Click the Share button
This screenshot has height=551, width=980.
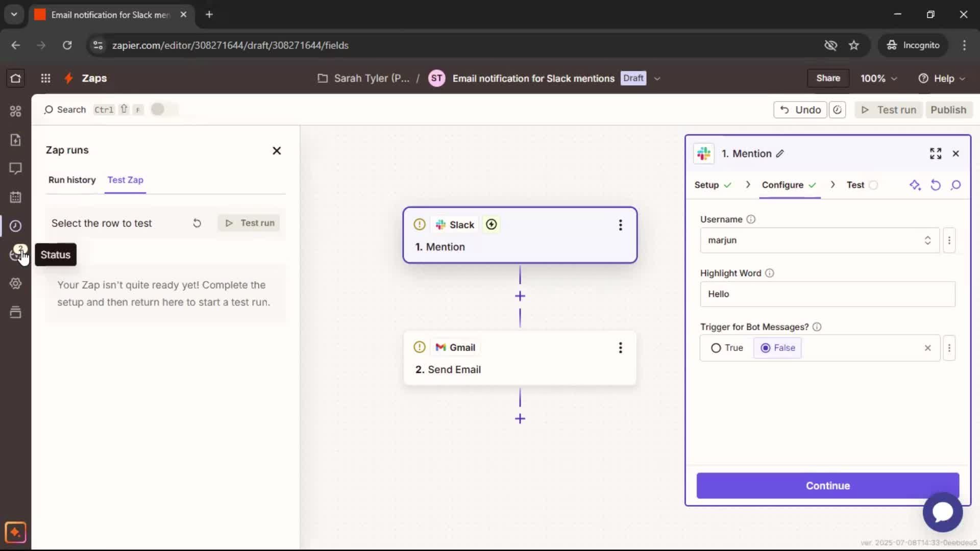click(x=828, y=78)
